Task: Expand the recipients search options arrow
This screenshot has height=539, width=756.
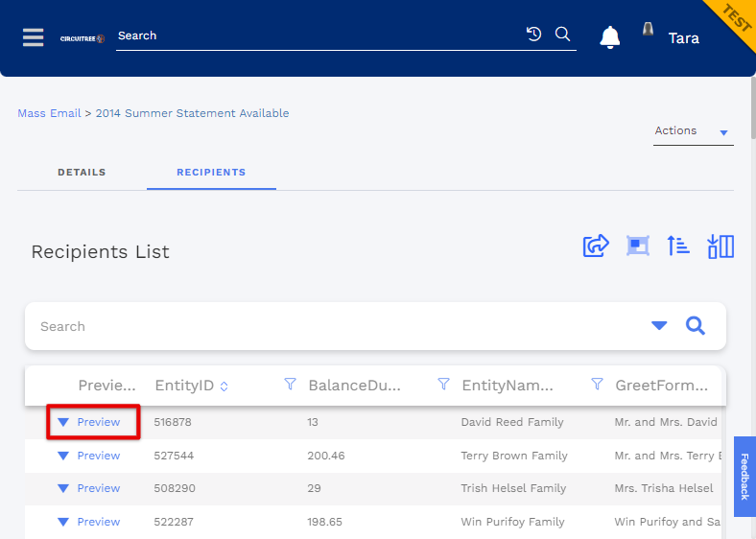Action: pyautogui.click(x=658, y=326)
